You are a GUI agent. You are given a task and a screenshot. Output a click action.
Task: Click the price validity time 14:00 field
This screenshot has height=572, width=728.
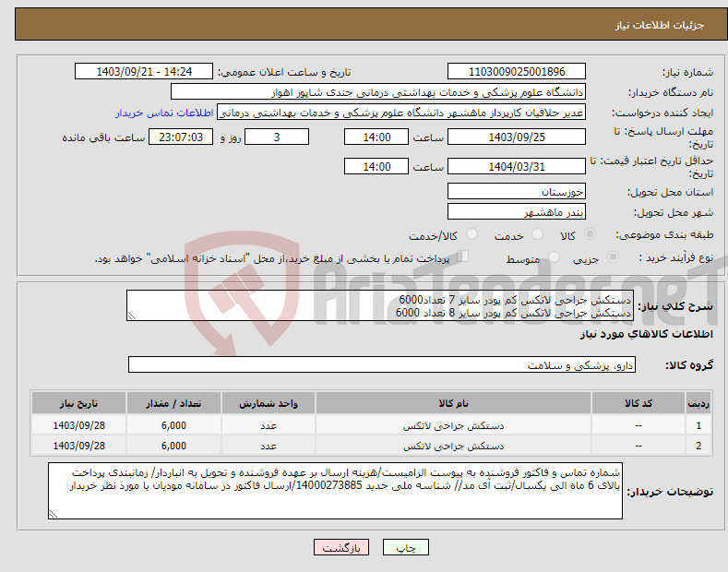(376, 166)
